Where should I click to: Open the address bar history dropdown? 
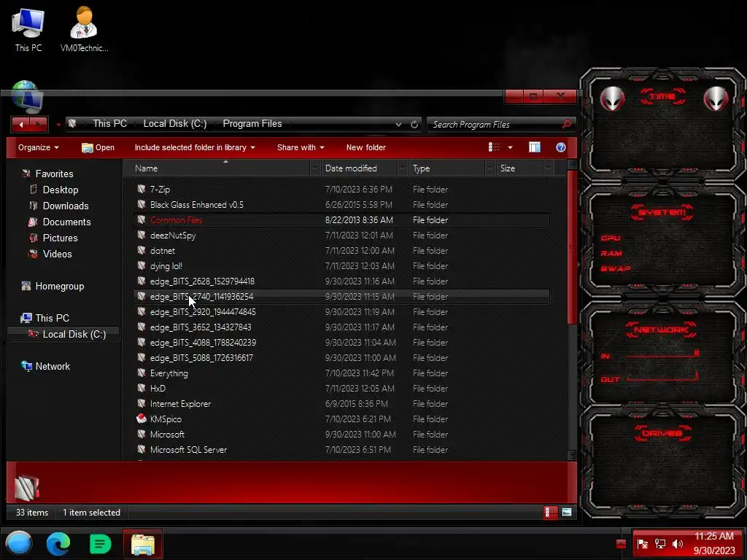[398, 124]
